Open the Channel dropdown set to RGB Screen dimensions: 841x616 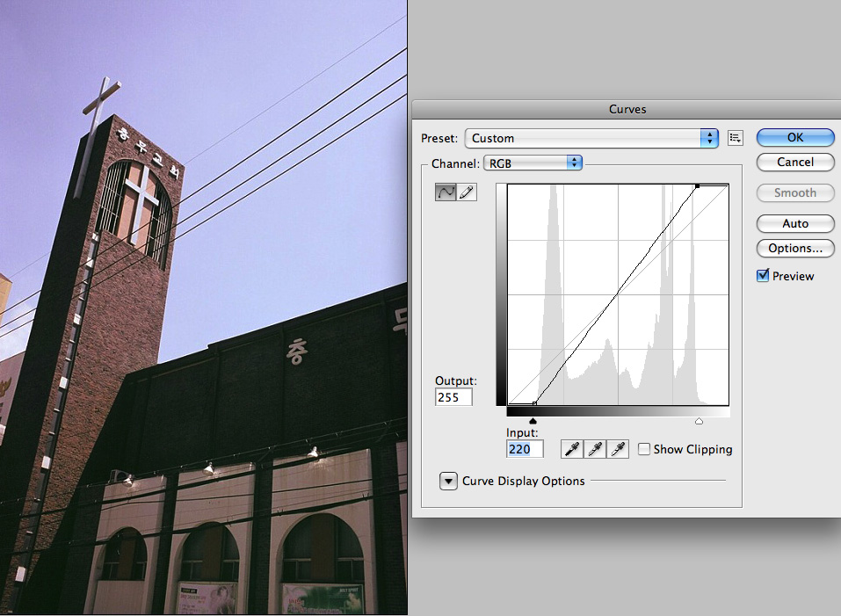(533, 163)
